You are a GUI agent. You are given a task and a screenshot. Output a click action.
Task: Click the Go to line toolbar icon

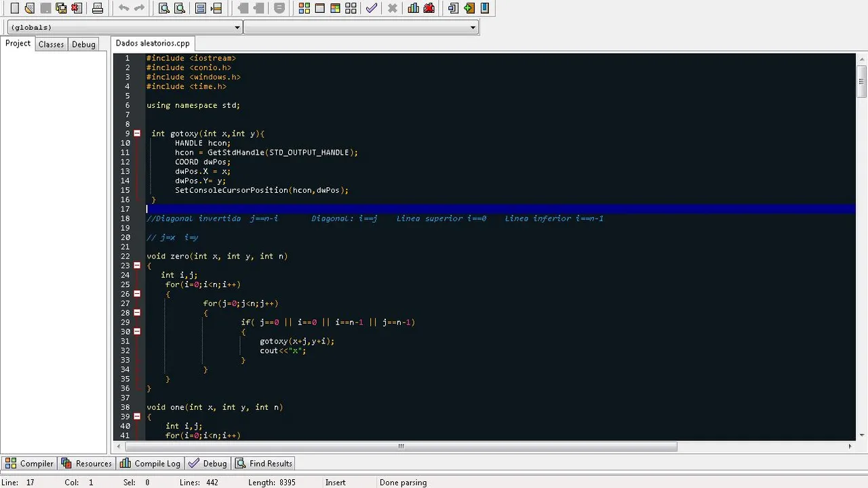pyautogui.click(x=216, y=8)
